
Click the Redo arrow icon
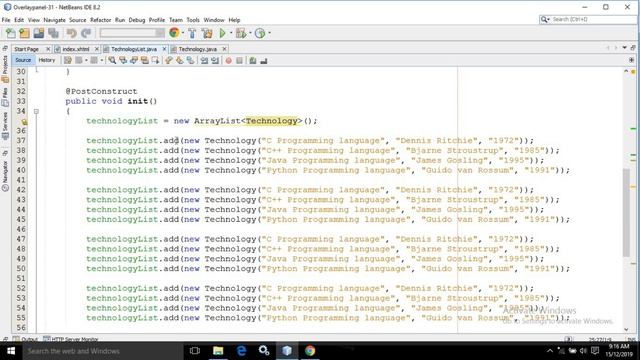(86, 33)
